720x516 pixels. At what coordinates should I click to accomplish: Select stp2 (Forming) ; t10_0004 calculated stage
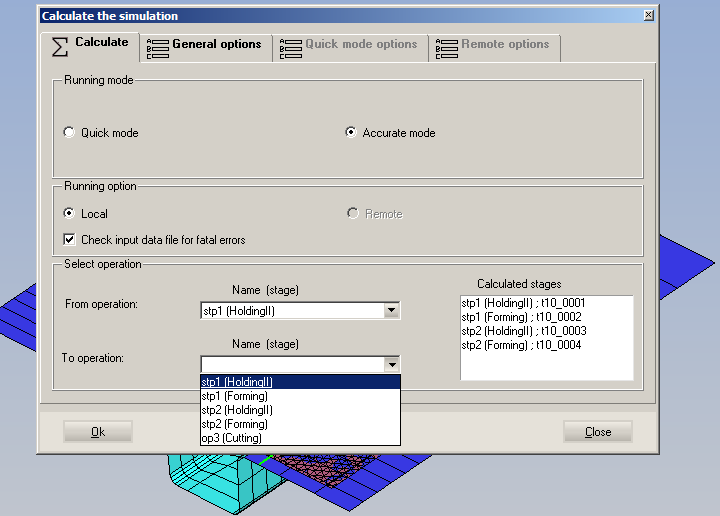521,345
